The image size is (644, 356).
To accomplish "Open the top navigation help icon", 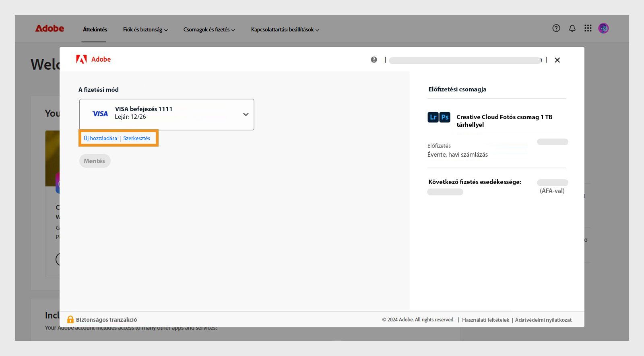I will 556,28.
